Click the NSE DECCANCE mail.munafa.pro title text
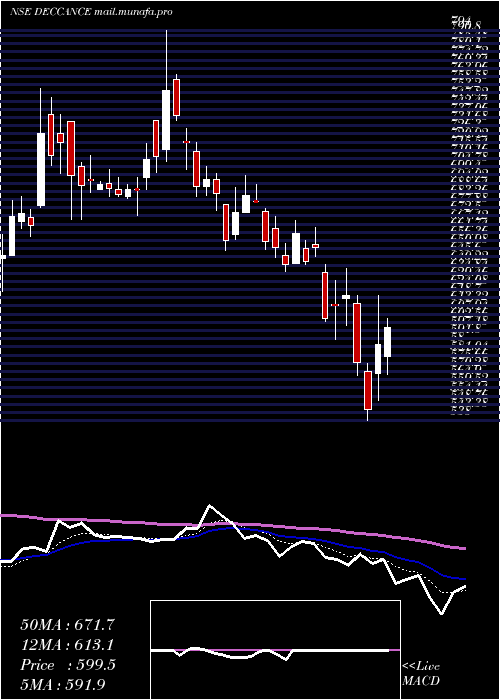 coord(91,12)
